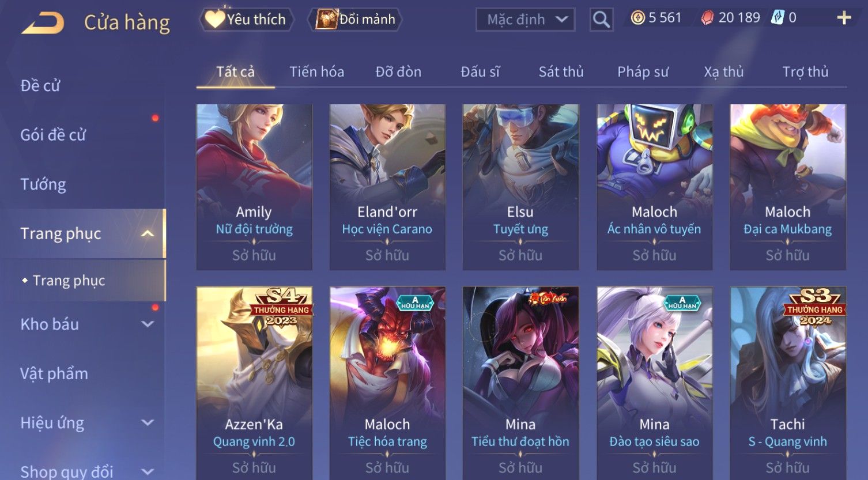The image size is (868, 480).
Task: Tap the golden back arrow icon
Action: [43, 23]
